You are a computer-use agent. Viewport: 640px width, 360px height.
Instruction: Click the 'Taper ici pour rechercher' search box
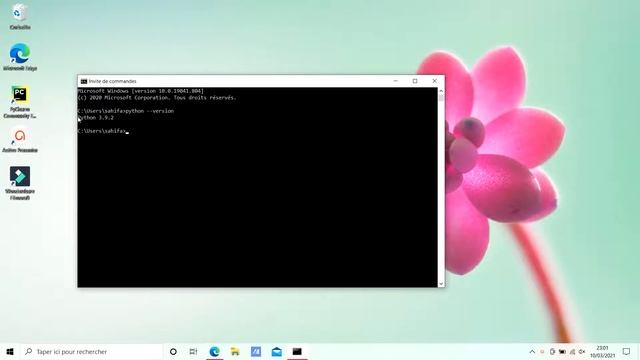click(91, 351)
